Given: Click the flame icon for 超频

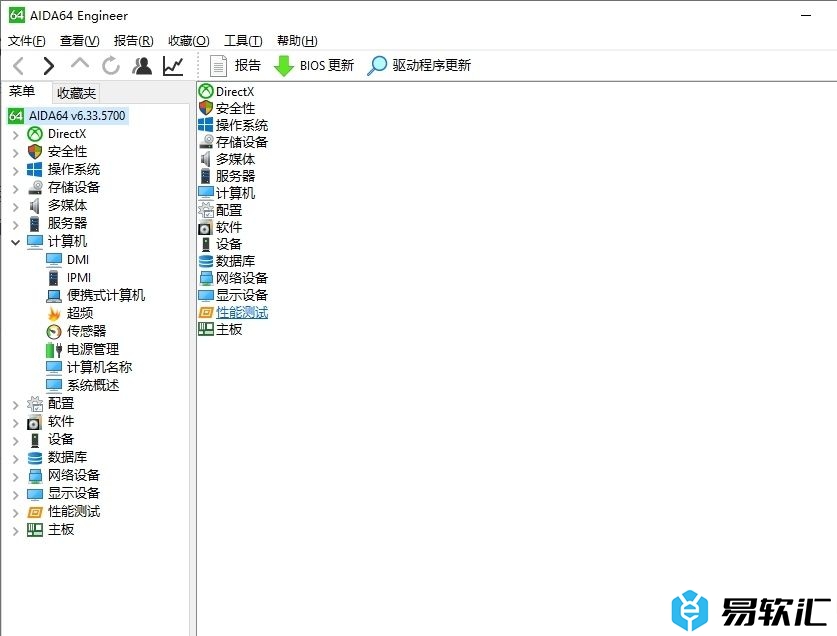Looking at the screenshot, I should point(53,314).
